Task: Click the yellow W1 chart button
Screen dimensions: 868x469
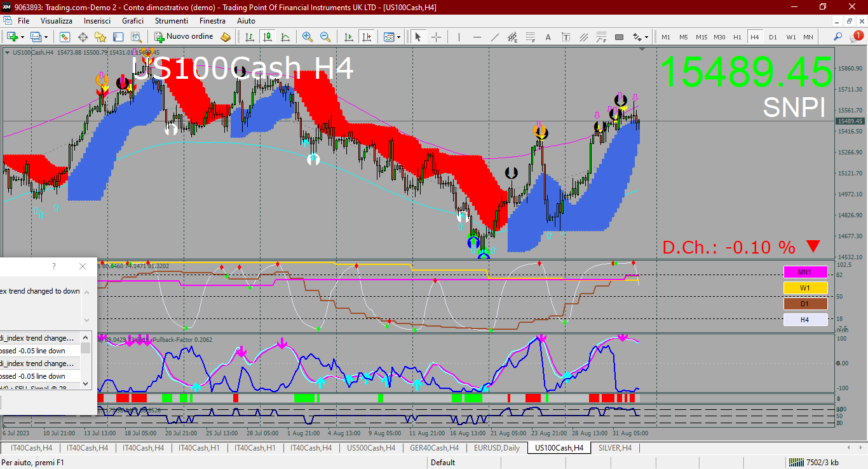Action: [x=805, y=288]
